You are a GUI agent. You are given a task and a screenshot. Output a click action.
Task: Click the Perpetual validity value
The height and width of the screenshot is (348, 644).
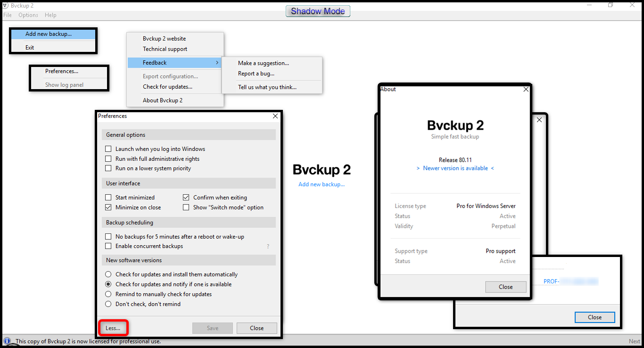[504, 226]
